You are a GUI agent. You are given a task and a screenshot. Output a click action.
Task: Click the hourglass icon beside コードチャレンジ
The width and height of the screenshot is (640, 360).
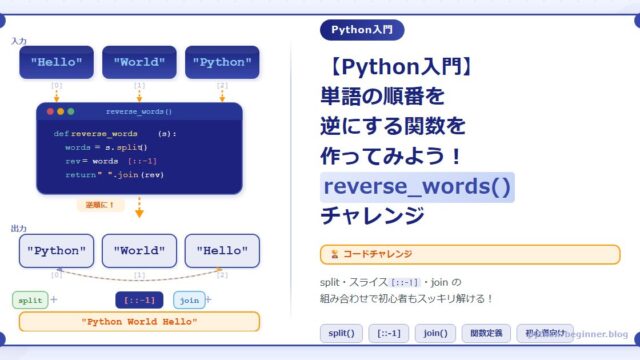pos(335,254)
